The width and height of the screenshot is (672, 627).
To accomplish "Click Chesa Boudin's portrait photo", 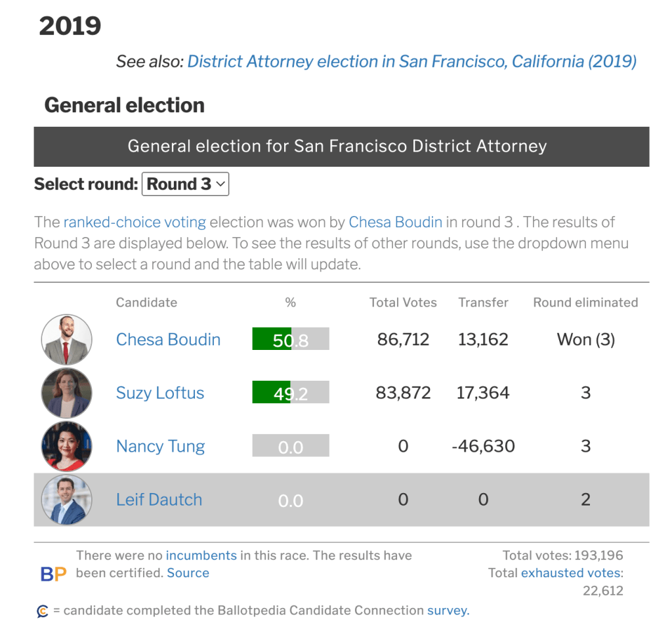I will pyautogui.click(x=66, y=339).
